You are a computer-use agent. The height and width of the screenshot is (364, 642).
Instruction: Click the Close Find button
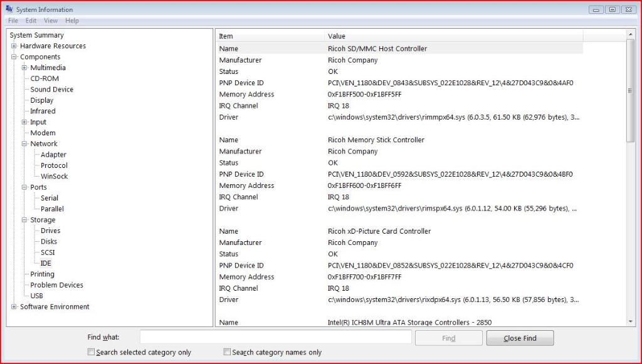pyautogui.click(x=520, y=338)
